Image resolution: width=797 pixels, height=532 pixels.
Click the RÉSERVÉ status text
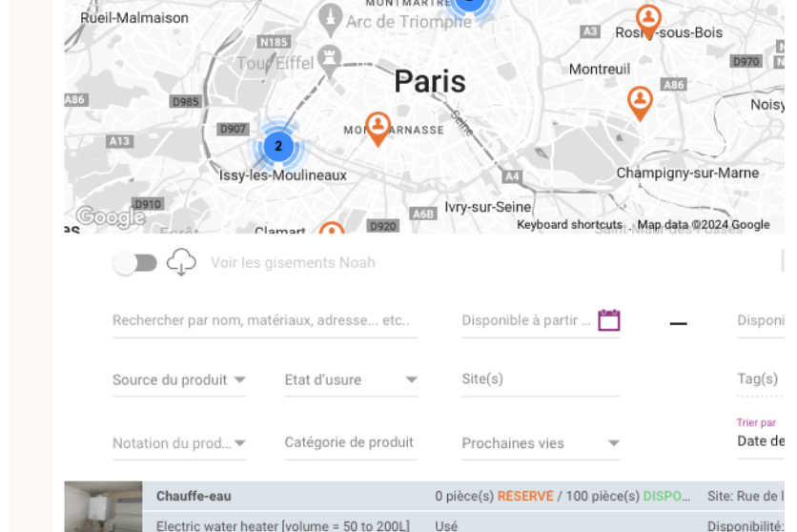[x=525, y=497]
